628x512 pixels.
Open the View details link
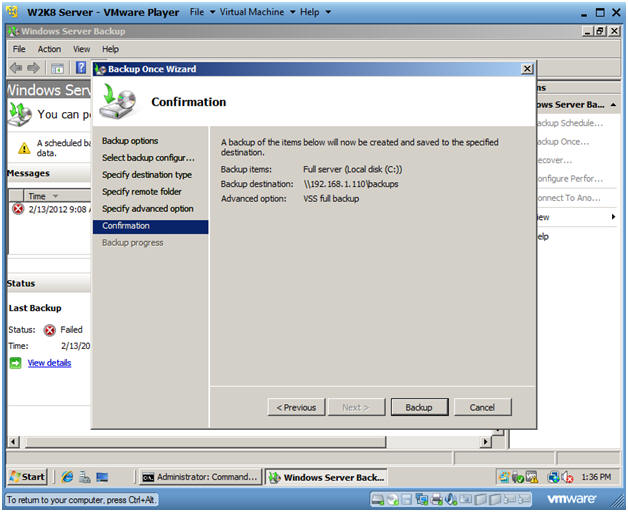coord(49,363)
